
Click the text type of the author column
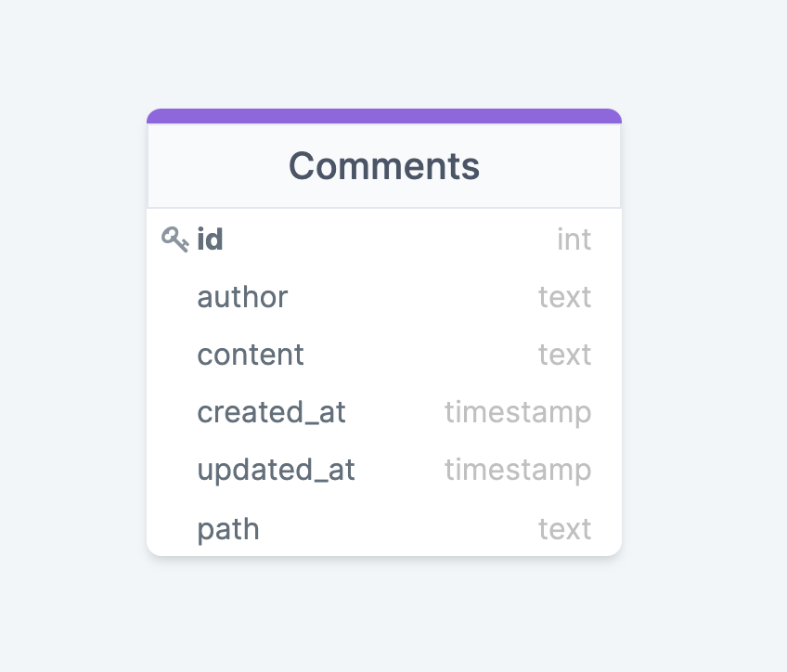coord(564,297)
